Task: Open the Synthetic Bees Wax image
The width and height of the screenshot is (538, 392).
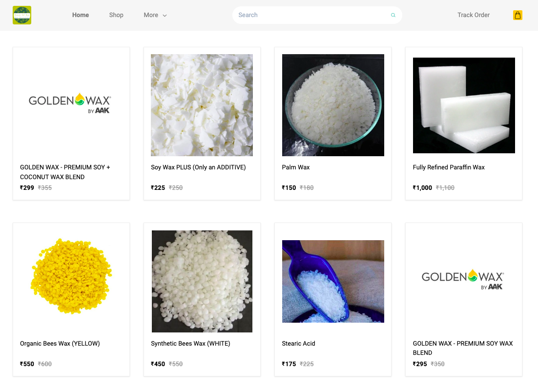Action: pyautogui.click(x=202, y=281)
